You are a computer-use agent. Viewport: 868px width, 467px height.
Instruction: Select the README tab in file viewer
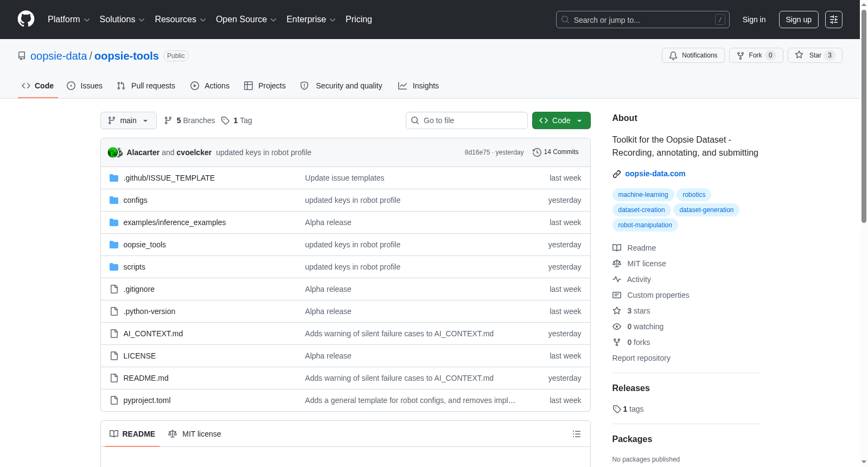[132, 434]
